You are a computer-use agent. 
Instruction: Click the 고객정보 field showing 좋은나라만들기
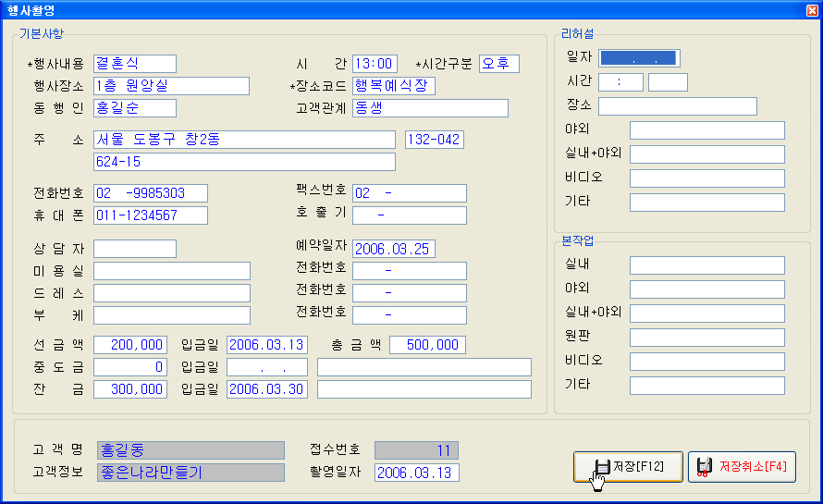(191, 473)
